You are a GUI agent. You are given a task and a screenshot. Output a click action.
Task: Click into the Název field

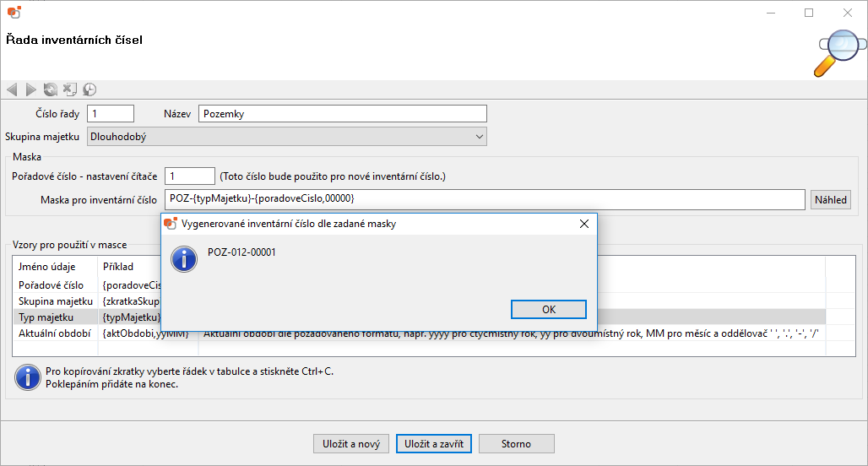click(343, 113)
